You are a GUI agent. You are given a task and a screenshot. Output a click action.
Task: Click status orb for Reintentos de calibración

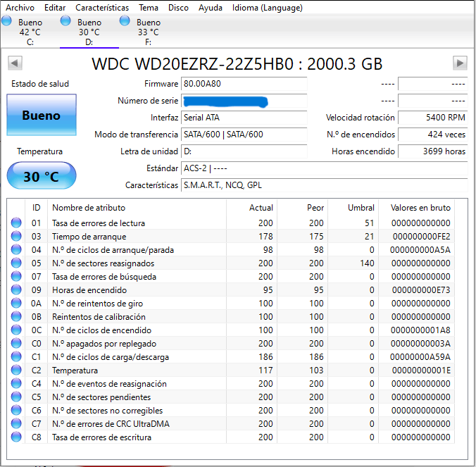coord(16,316)
